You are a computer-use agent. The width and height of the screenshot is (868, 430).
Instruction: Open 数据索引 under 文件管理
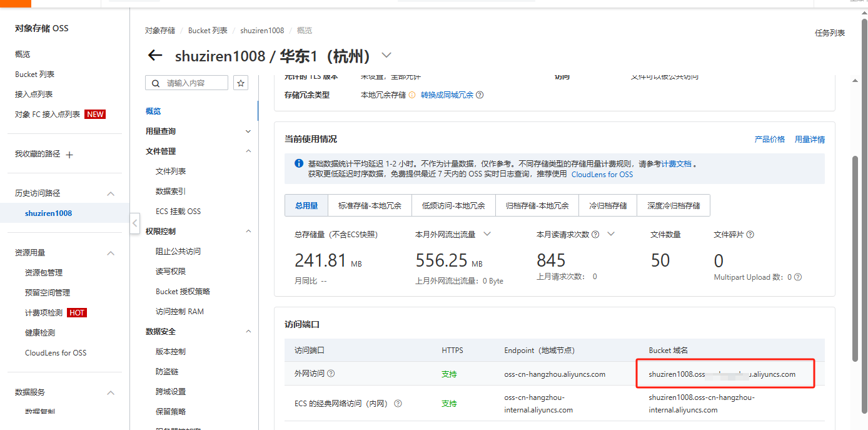171,192
